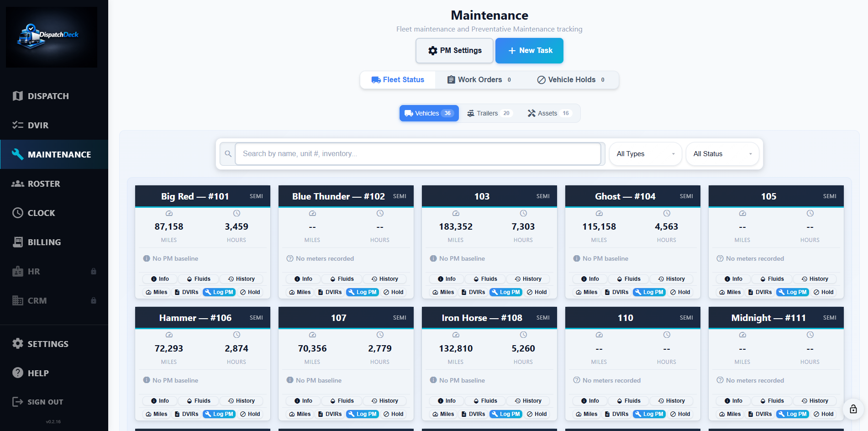The width and height of the screenshot is (868, 431).
Task: Open the All Types dropdown filter
Action: pos(645,154)
